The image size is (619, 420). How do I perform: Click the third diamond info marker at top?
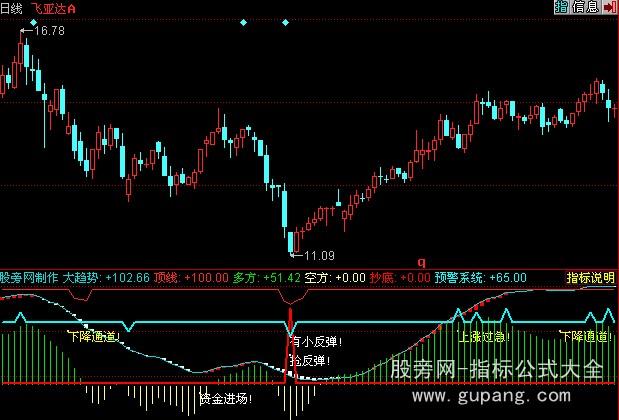click(285, 22)
